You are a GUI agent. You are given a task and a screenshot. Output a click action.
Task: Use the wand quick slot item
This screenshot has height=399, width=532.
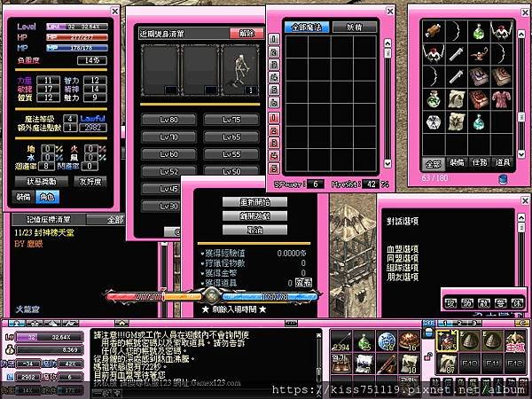tap(386, 364)
